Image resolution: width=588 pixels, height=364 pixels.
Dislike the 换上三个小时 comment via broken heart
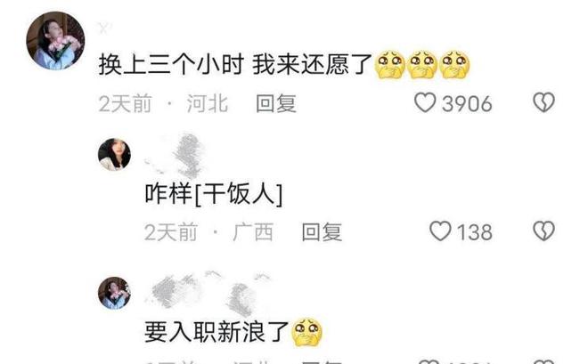click(x=543, y=102)
